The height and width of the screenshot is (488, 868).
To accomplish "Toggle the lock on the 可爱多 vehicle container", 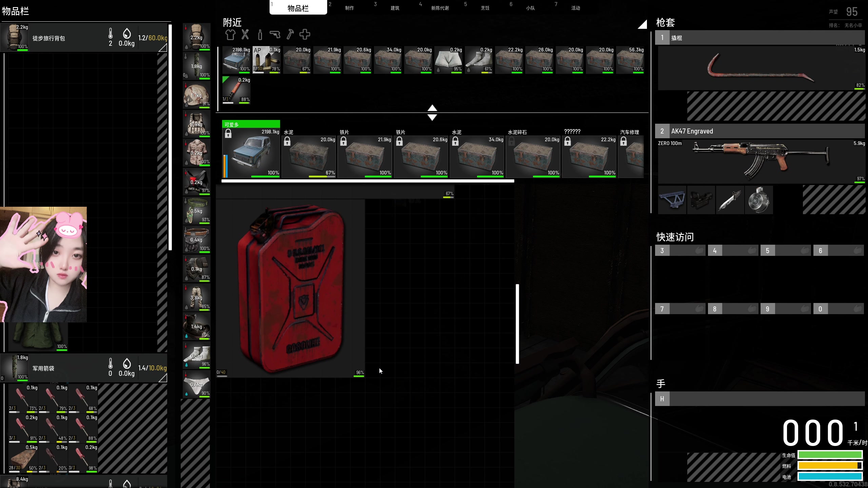I will tap(228, 134).
